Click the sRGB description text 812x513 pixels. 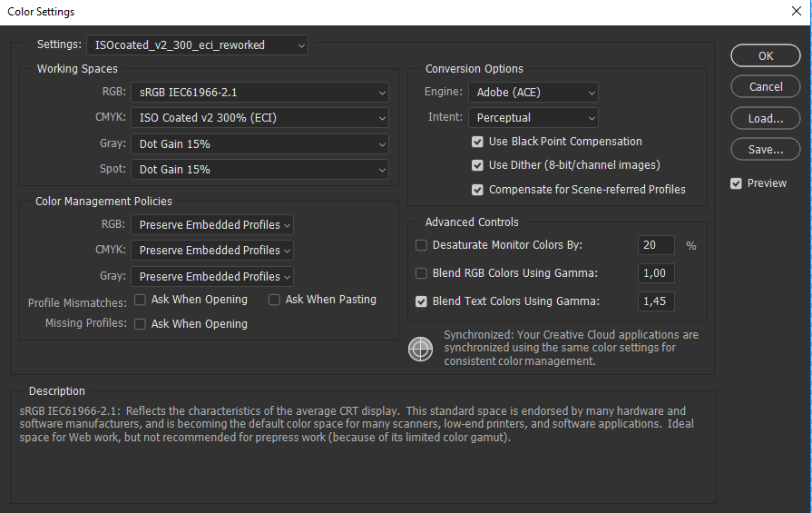click(x=357, y=424)
